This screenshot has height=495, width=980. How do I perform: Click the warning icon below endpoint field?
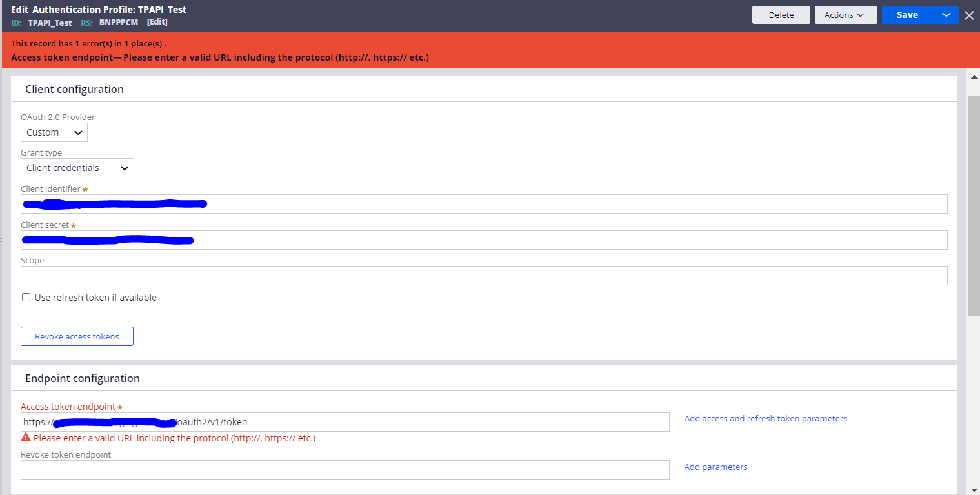26,438
